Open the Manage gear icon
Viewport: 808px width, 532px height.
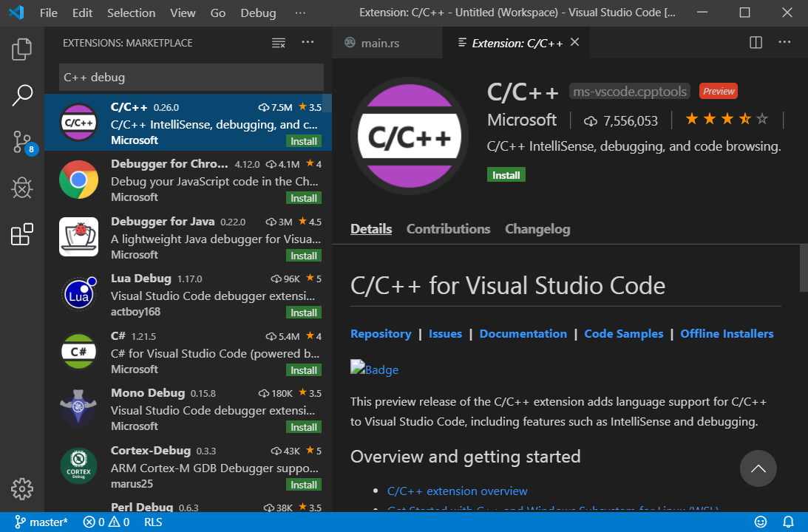[x=21, y=488]
